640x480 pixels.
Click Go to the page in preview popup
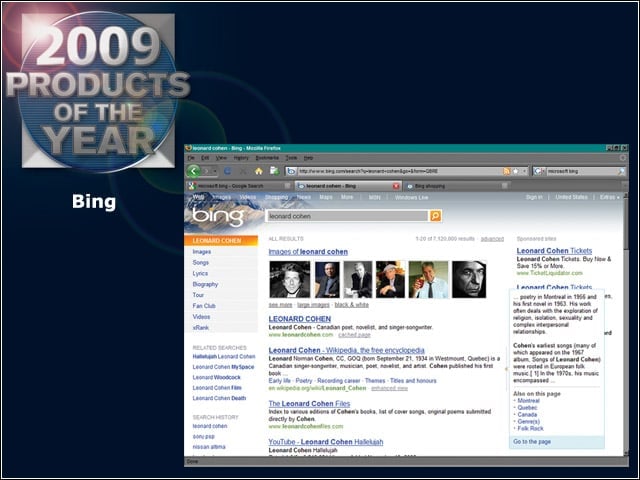tap(532, 442)
